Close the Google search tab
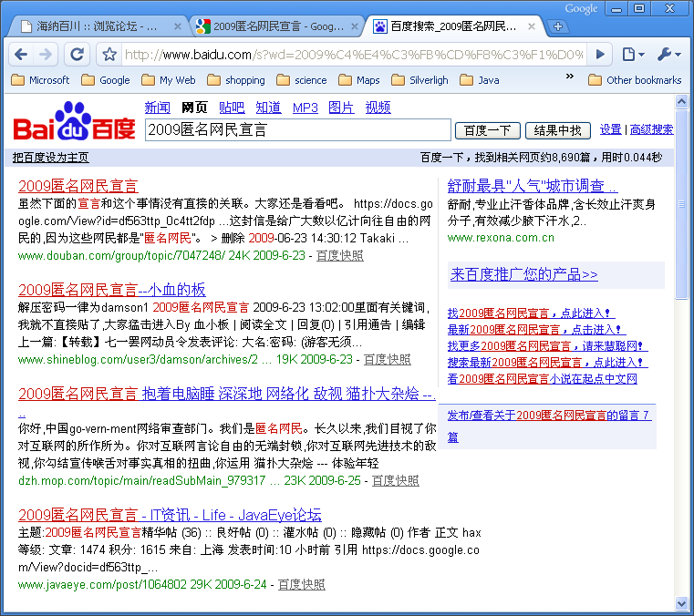Viewport: 694px width, 616px height. coord(355,26)
